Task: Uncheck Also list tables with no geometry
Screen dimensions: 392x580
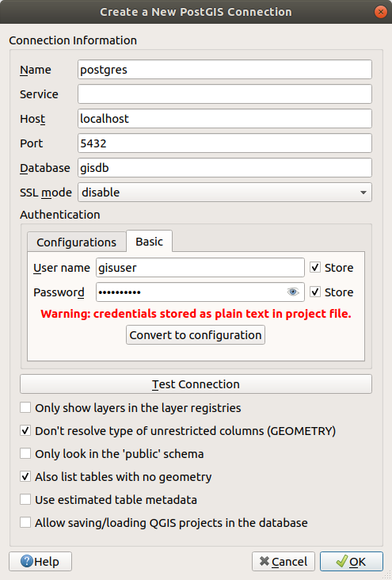Action: click(x=25, y=476)
